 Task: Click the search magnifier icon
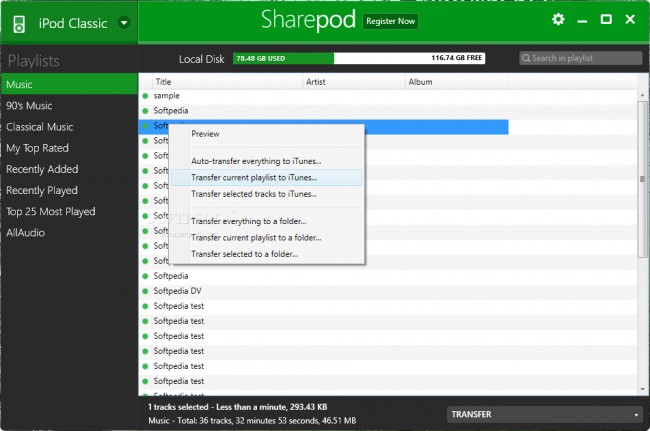coord(526,58)
